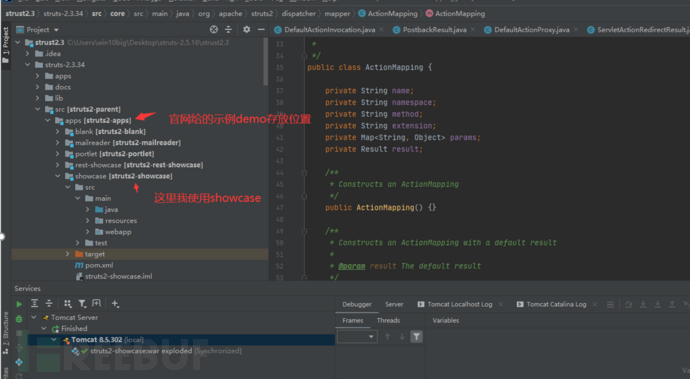The image size is (690, 379).
Task: Click the previous frame up arrow
Action: point(388,337)
